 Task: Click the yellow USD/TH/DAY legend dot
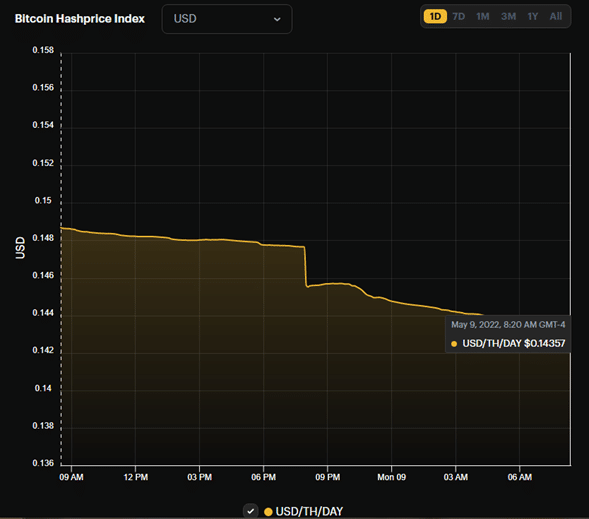coord(268,511)
